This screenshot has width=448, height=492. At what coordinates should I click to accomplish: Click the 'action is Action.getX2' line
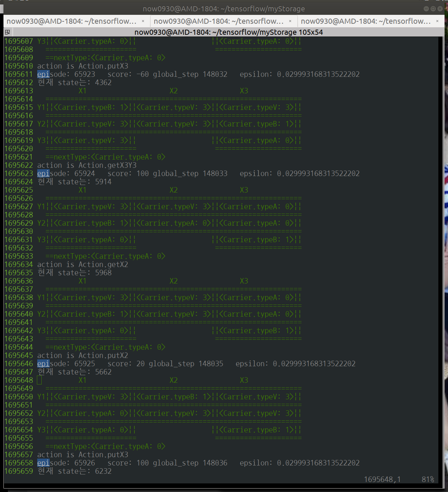[x=82, y=264]
